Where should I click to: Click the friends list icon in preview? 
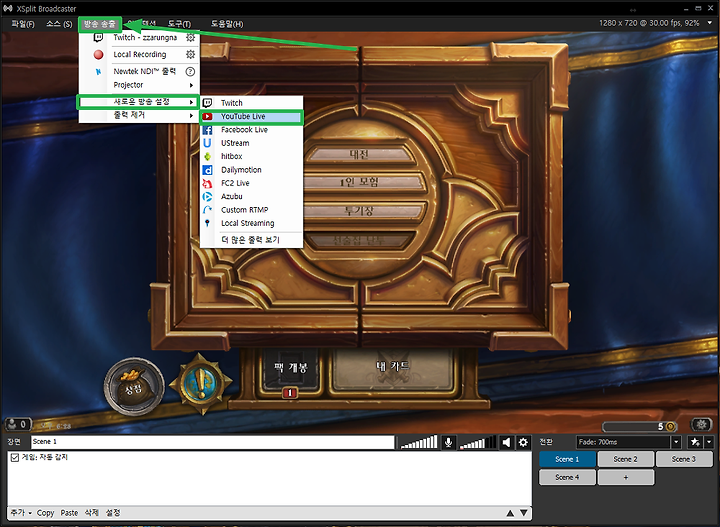(18, 424)
